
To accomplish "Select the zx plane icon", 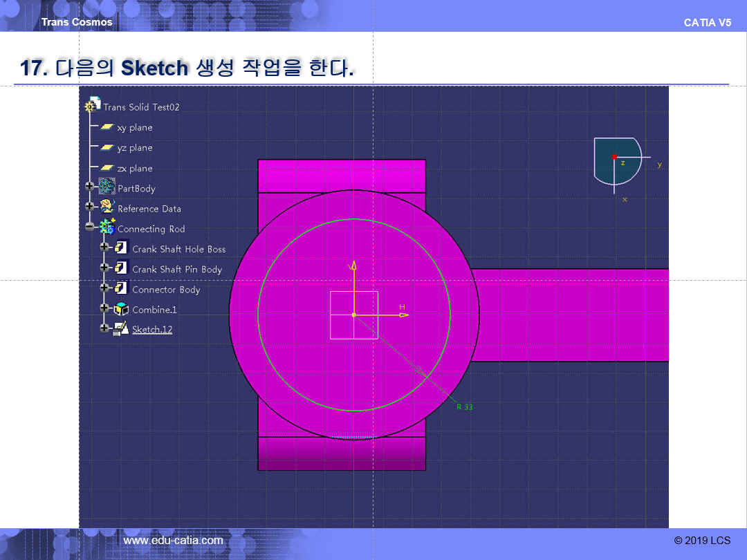I will pos(107,168).
